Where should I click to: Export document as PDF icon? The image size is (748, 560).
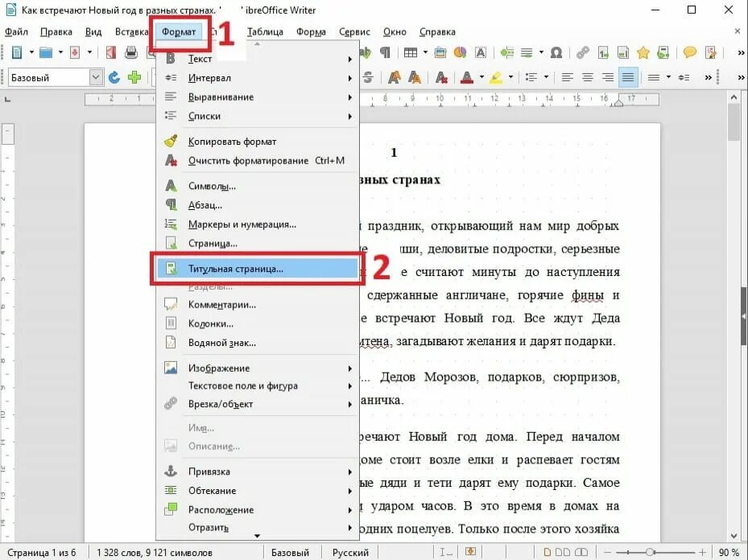(x=110, y=52)
